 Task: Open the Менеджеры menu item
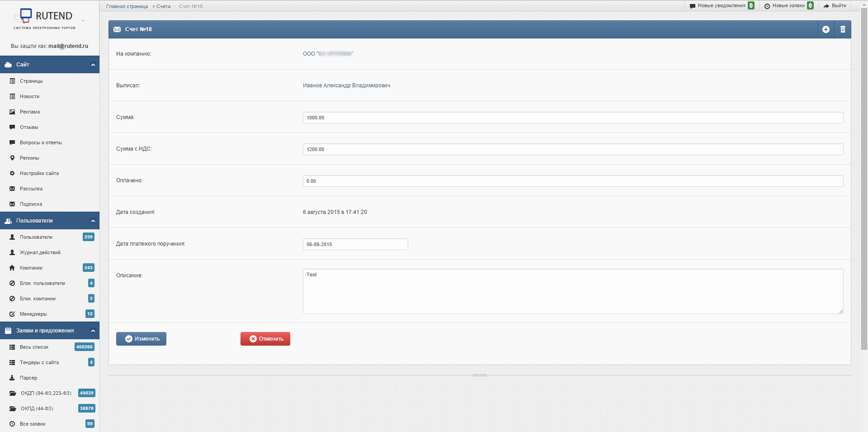(x=33, y=314)
